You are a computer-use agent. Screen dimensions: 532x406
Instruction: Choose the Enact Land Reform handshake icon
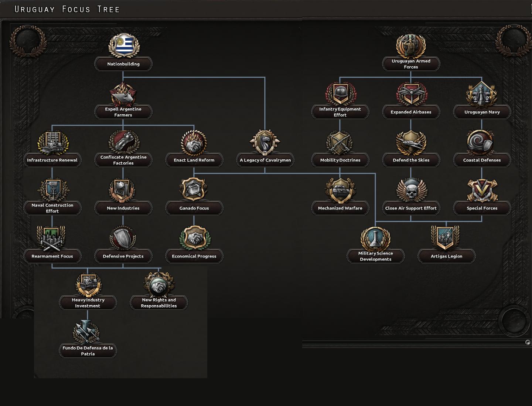coord(194,142)
